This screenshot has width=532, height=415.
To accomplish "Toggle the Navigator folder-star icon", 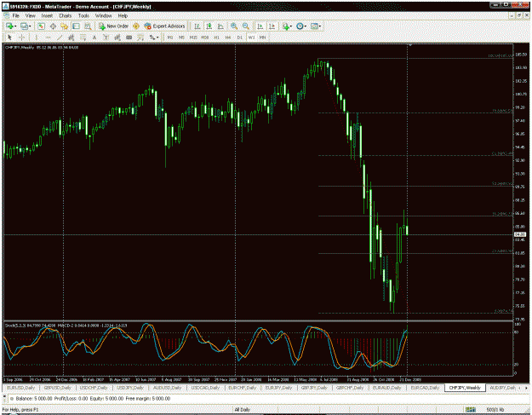I will pos(65,26).
